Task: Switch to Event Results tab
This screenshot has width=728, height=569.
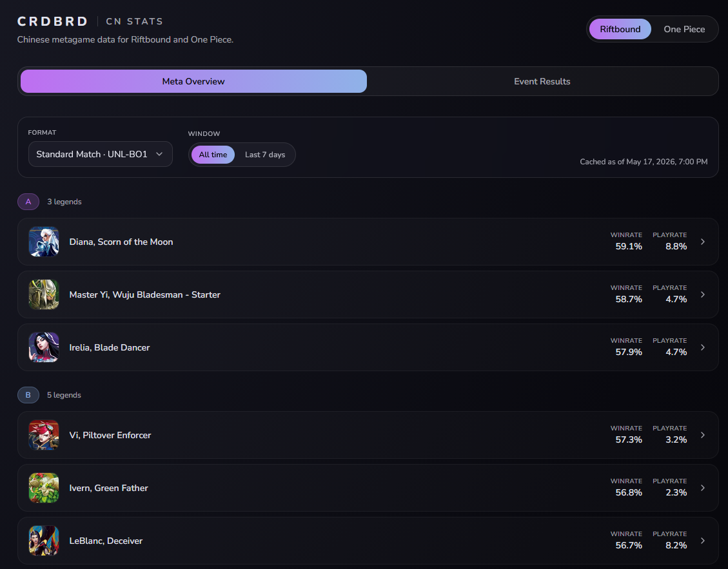Action: pyautogui.click(x=542, y=81)
